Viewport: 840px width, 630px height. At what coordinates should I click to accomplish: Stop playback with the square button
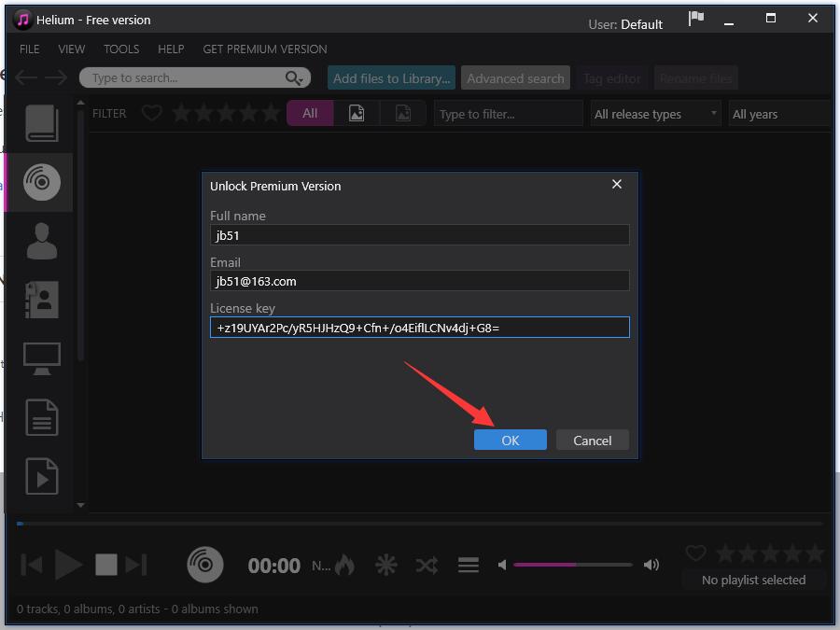pyautogui.click(x=106, y=565)
